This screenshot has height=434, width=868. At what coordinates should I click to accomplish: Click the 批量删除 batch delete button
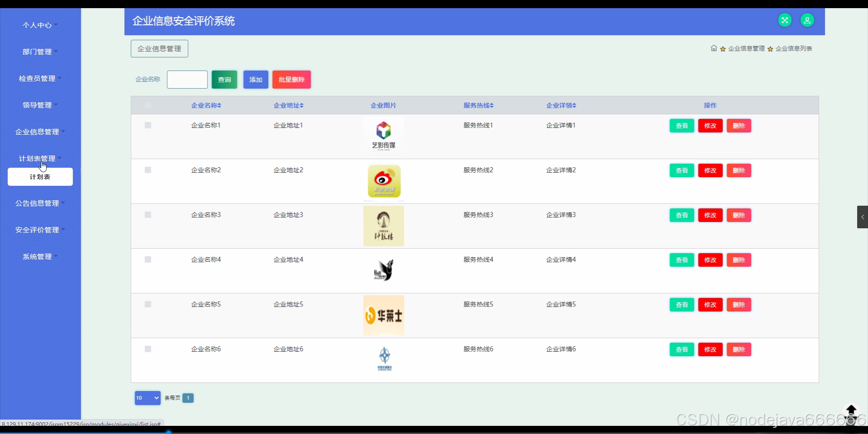292,80
